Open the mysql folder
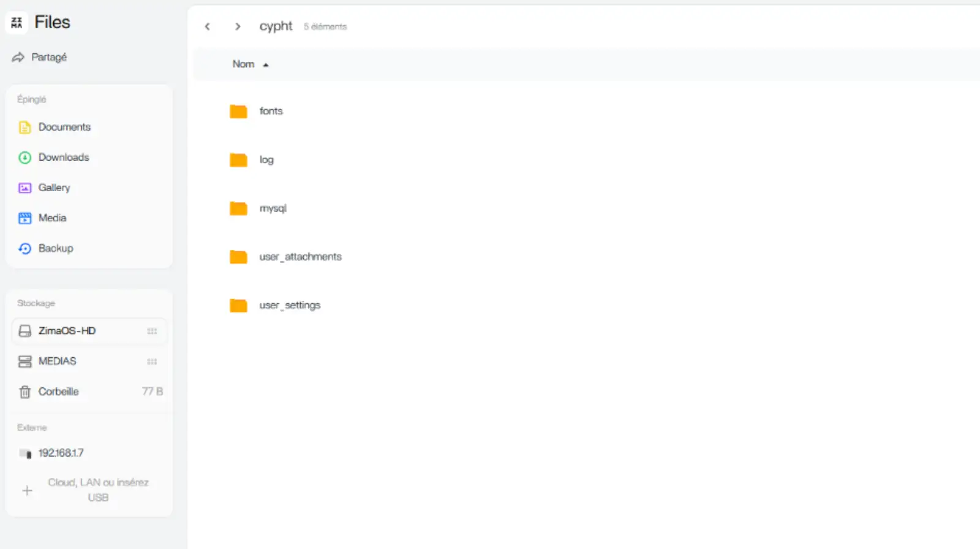 tap(273, 208)
